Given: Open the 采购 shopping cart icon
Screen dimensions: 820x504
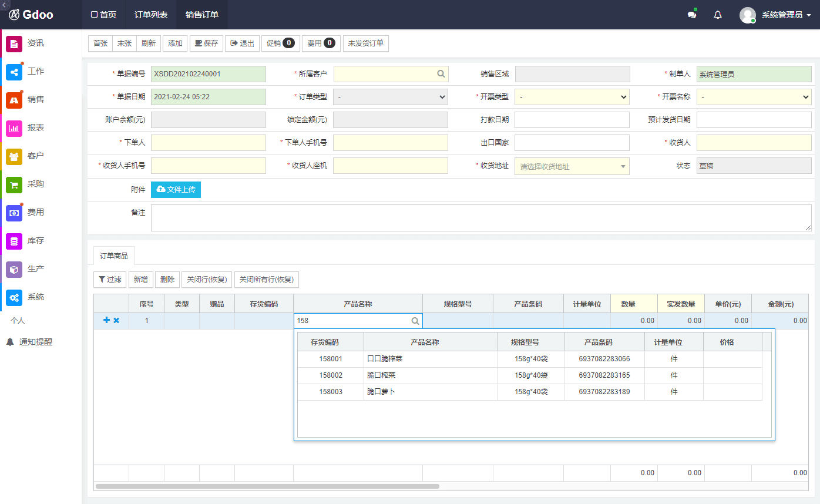Looking at the screenshot, I should pyautogui.click(x=14, y=184).
